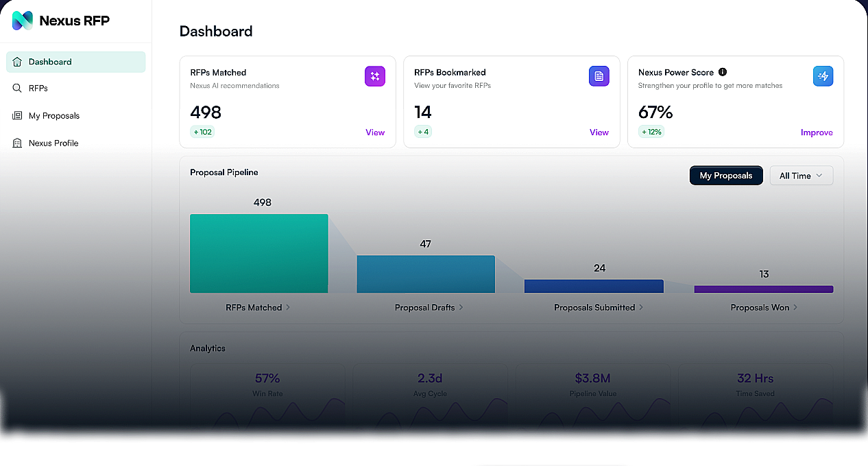This screenshot has width=868, height=466.
Task: Click the document icon on RFPs Bookmarked card
Action: pos(599,76)
